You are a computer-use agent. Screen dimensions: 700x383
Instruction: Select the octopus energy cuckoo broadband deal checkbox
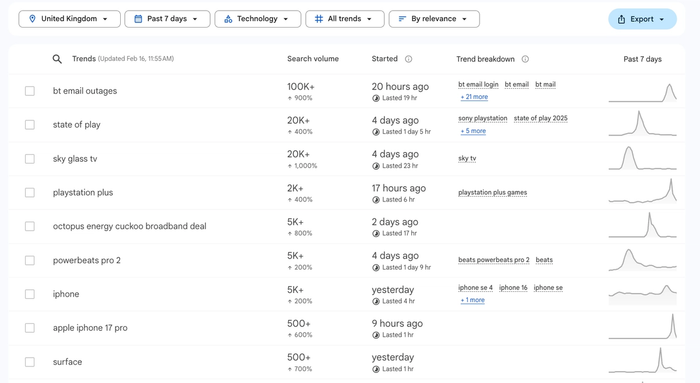[x=30, y=226]
